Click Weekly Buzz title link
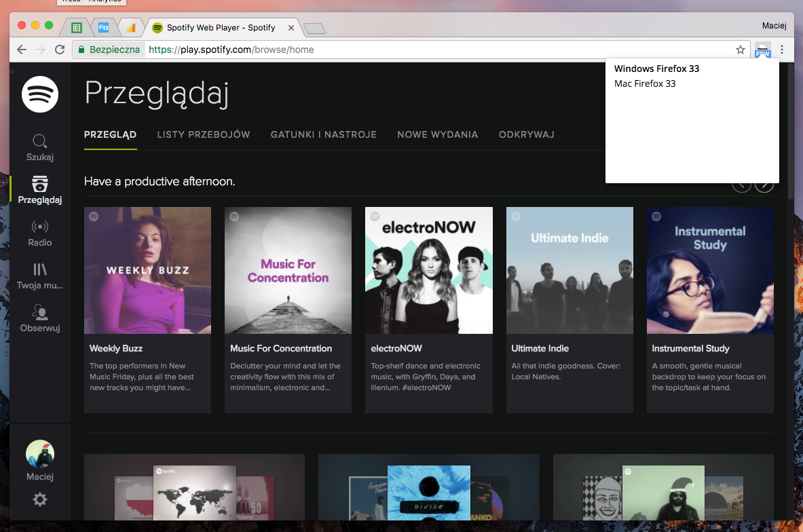 (x=116, y=348)
